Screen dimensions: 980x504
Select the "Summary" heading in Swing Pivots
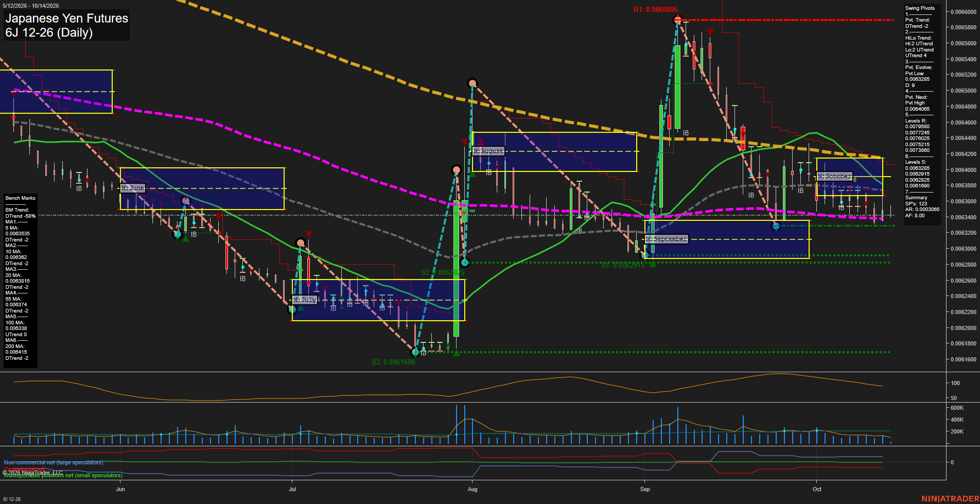click(x=916, y=198)
